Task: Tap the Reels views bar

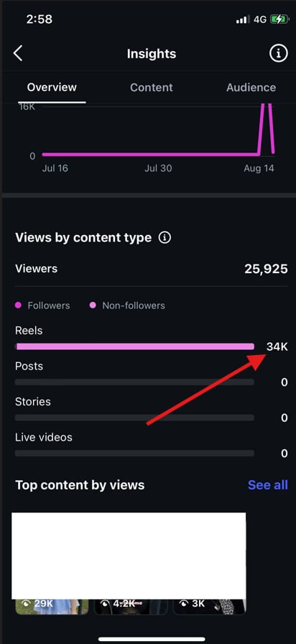Action: [x=134, y=346]
